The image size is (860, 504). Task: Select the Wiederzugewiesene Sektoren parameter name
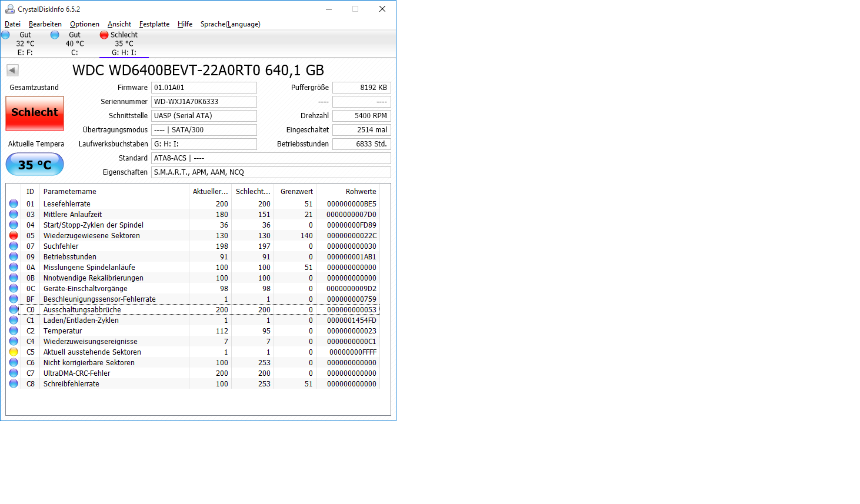coord(92,236)
